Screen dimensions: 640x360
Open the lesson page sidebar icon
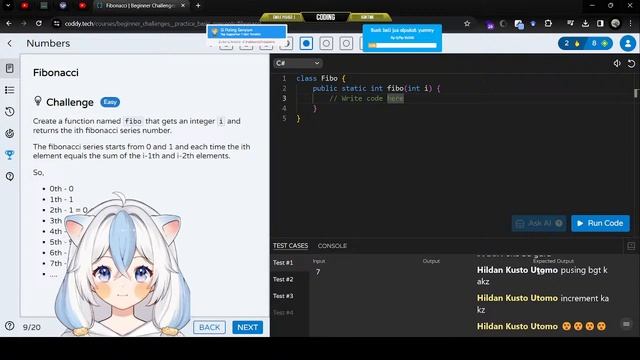coord(10,69)
